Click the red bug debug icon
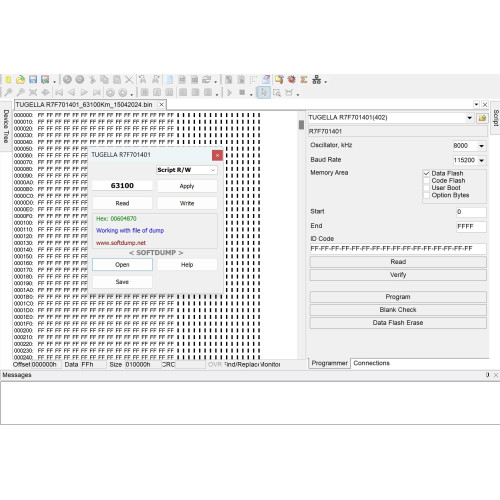 [292, 79]
